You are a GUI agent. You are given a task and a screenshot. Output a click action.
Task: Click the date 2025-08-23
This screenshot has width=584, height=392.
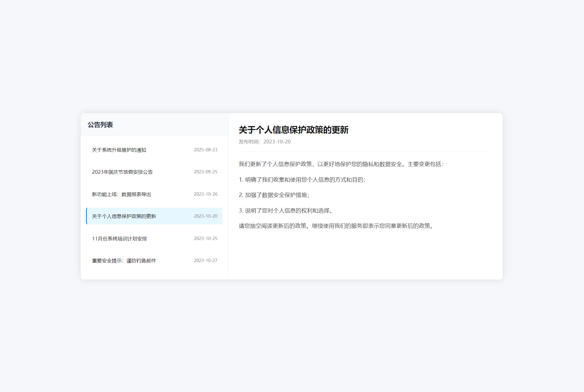tap(205, 150)
